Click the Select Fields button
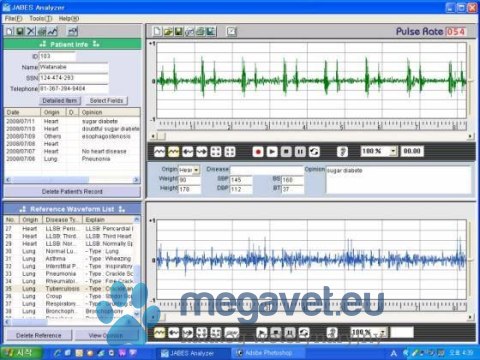This screenshot has width=480, height=360. tap(106, 101)
